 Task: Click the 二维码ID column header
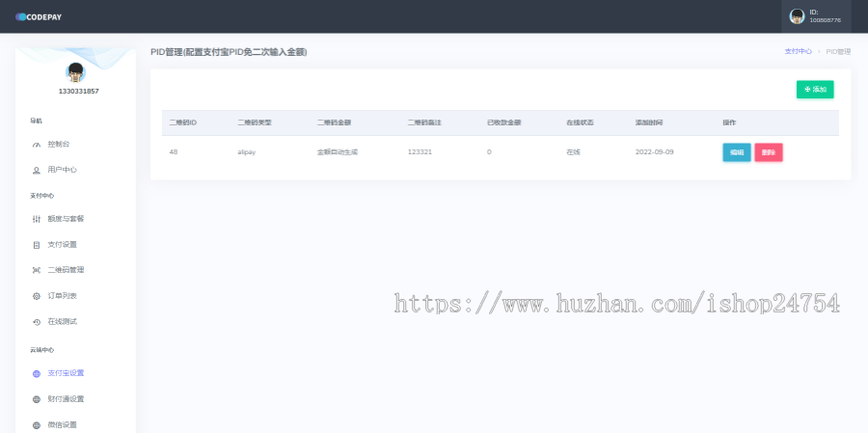coord(182,122)
